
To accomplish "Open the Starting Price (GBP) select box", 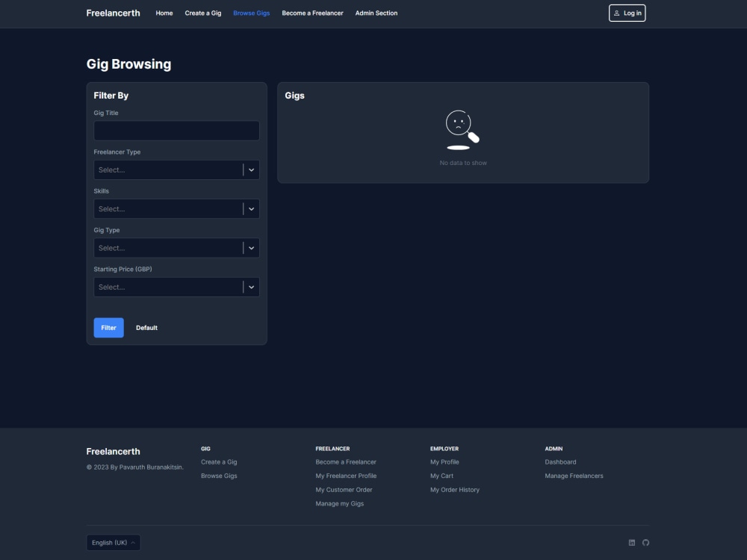I will pyautogui.click(x=177, y=287).
